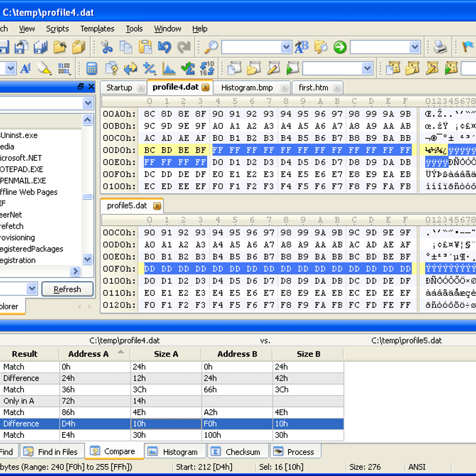Toggle the hex 0100 0001 view icon

pyautogui.click(x=64, y=69)
